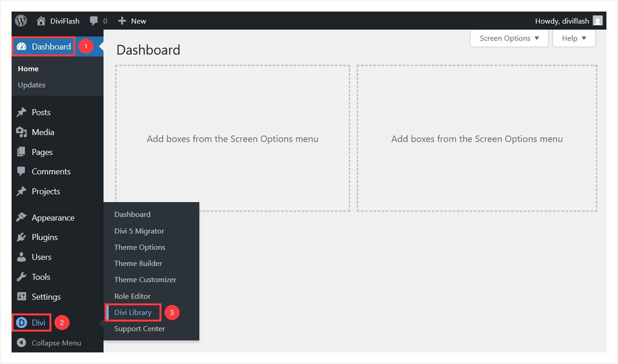This screenshot has width=618, height=364.
Task: Select the Plugins plug icon
Action: pos(22,237)
